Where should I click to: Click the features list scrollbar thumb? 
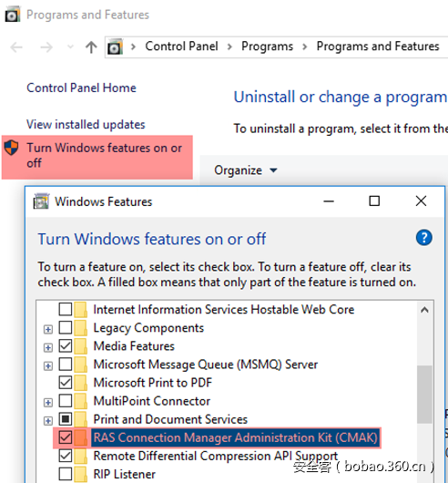tap(424, 395)
